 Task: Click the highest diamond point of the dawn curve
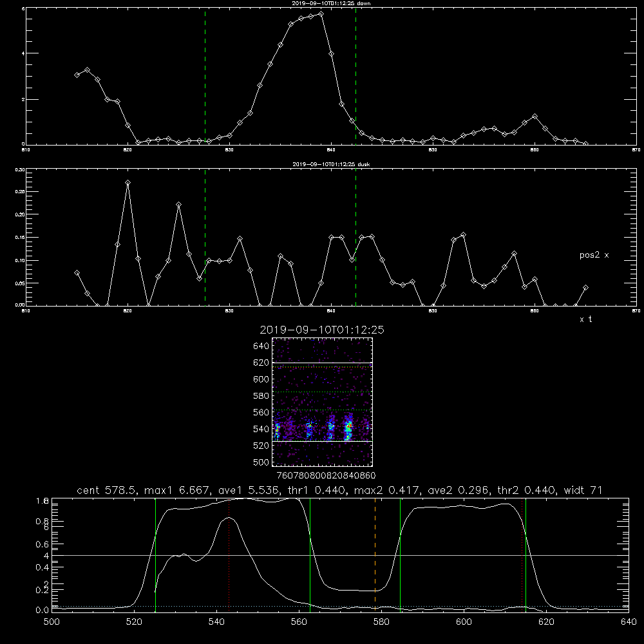pos(321,14)
